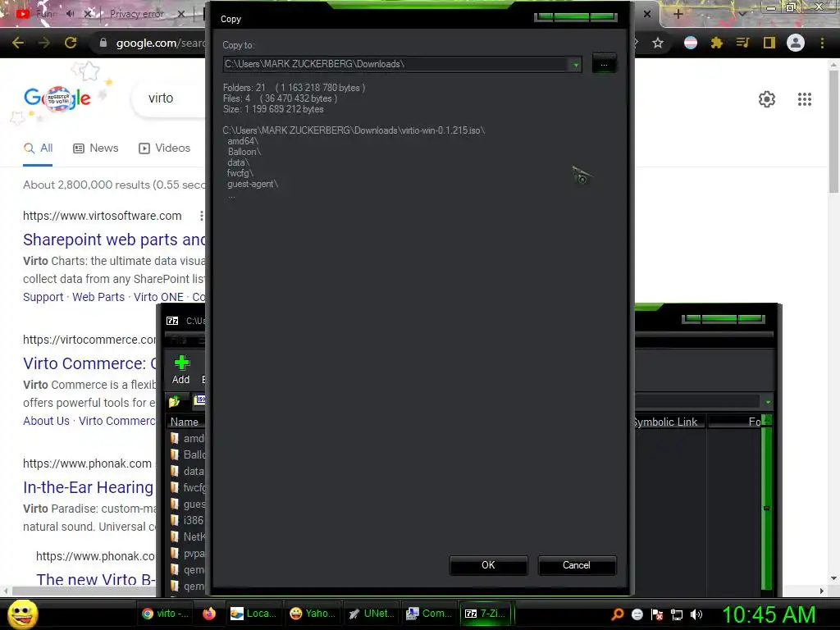Open Chrome three-dot menu
840x630 pixels.
822,43
